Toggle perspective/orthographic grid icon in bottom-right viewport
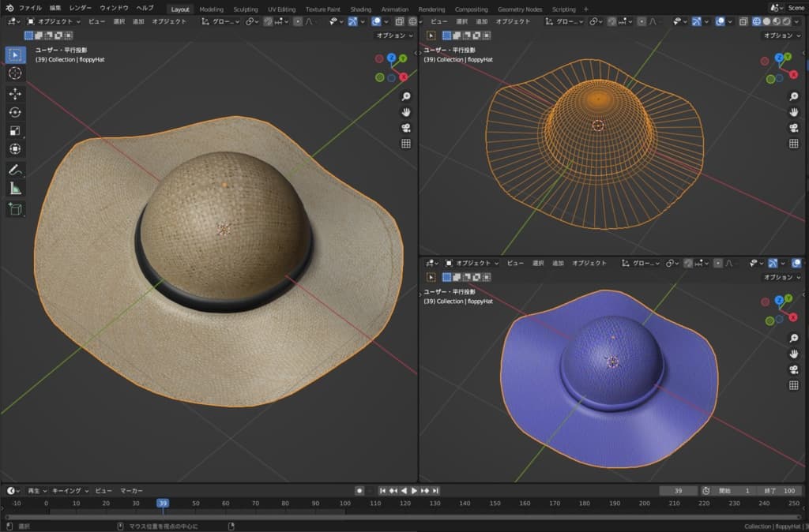Screen dimensions: 809x532 tap(794, 385)
